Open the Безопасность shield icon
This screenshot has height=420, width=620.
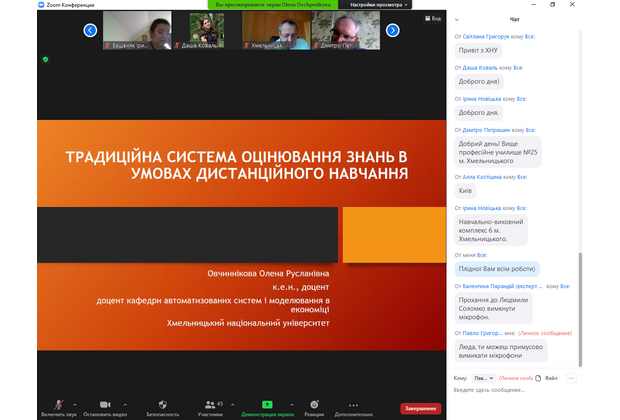pyautogui.click(x=163, y=404)
